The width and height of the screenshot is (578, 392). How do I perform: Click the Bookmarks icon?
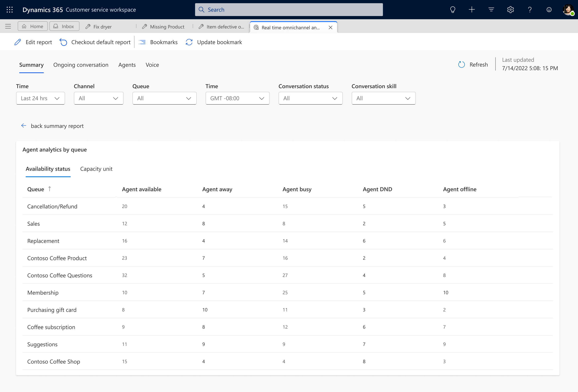(142, 42)
